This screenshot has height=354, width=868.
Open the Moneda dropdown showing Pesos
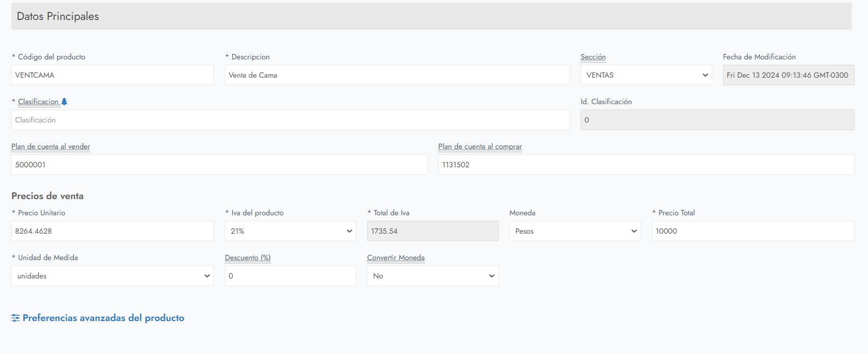575,231
